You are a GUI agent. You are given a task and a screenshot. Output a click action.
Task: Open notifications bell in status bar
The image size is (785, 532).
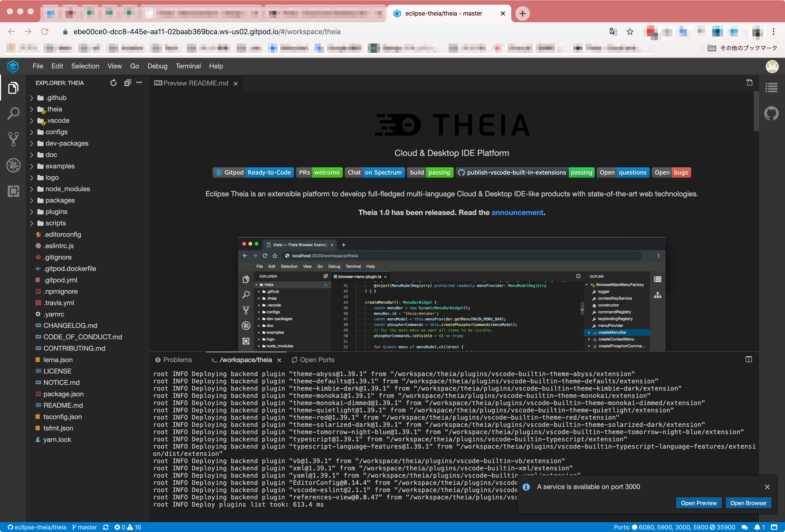pyautogui.click(x=759, y=527)
